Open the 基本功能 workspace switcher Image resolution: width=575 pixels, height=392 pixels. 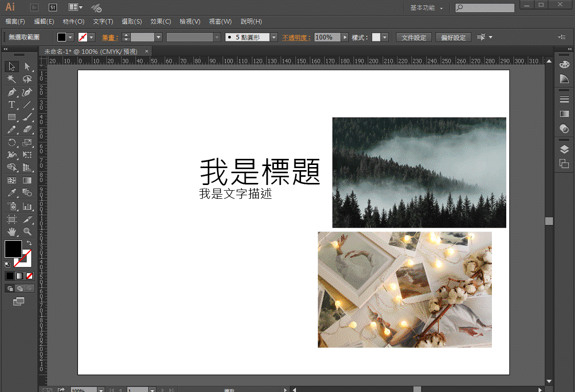pos(426,8)
